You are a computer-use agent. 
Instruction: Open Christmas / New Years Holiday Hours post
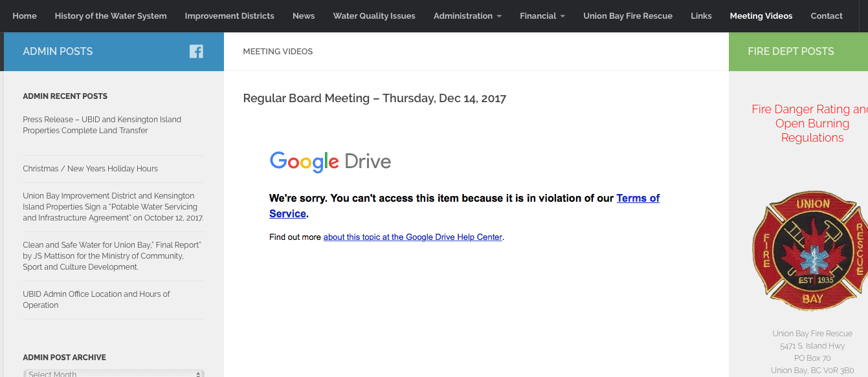point(90,169)
